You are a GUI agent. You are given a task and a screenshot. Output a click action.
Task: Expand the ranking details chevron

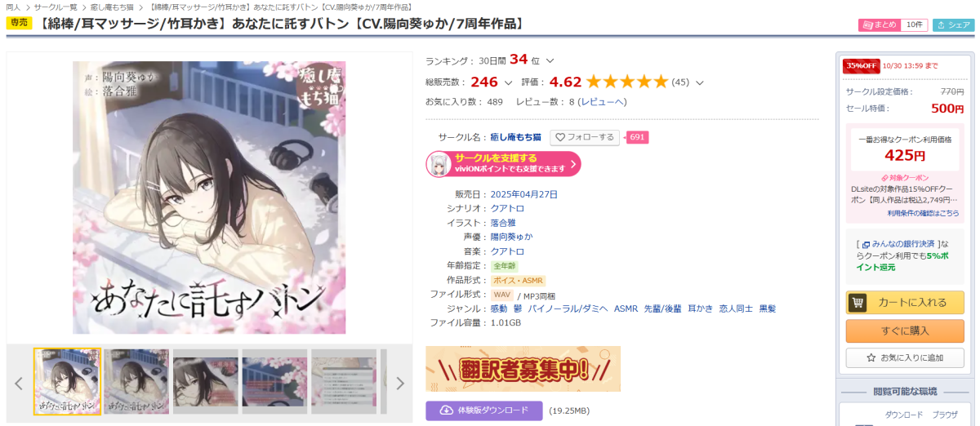pos(550,60)
